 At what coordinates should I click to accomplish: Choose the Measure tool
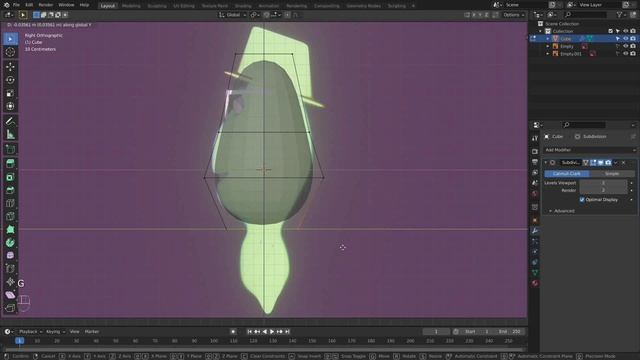(10, 135)
